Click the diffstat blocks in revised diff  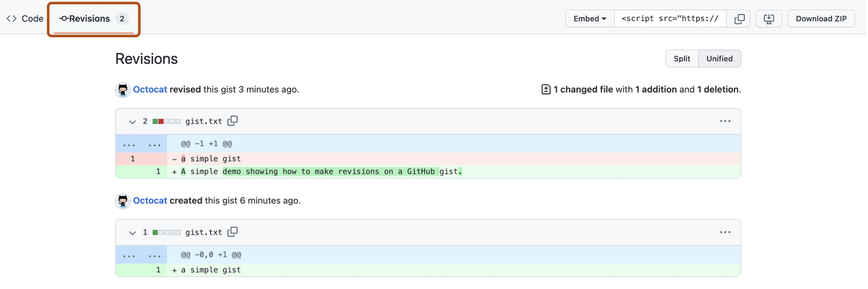point(167,122)
